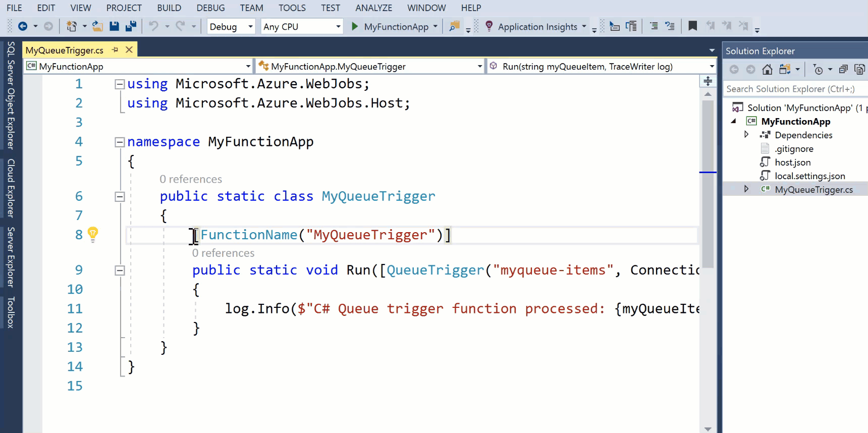Screen dimensions: 868x433
Task: Toggle bookmark using the bookmark icon
Action: (692, 26)
